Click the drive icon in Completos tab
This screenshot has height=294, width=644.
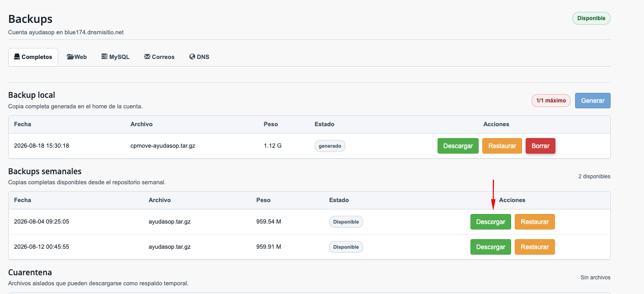coord(17,57)
